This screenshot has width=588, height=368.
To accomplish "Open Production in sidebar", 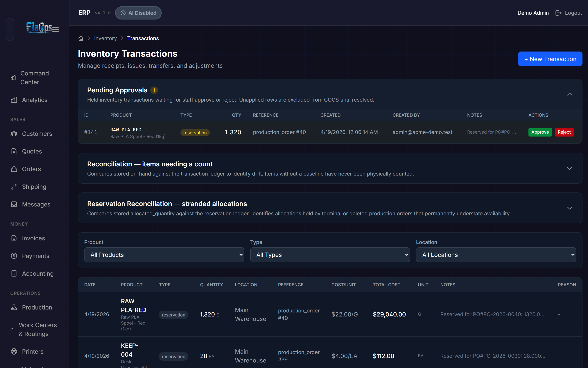I will pyautogui.click(x=35, y=307).
